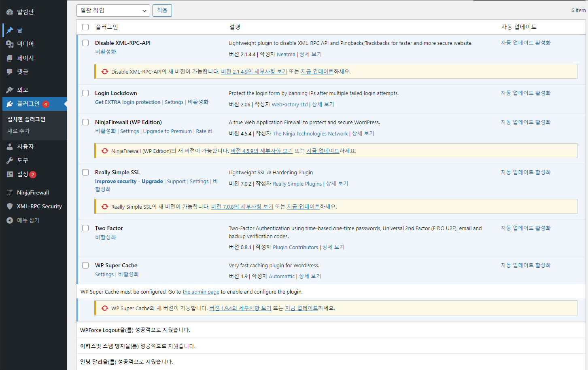Click the 미디어 media icon

tap(10, 44)
